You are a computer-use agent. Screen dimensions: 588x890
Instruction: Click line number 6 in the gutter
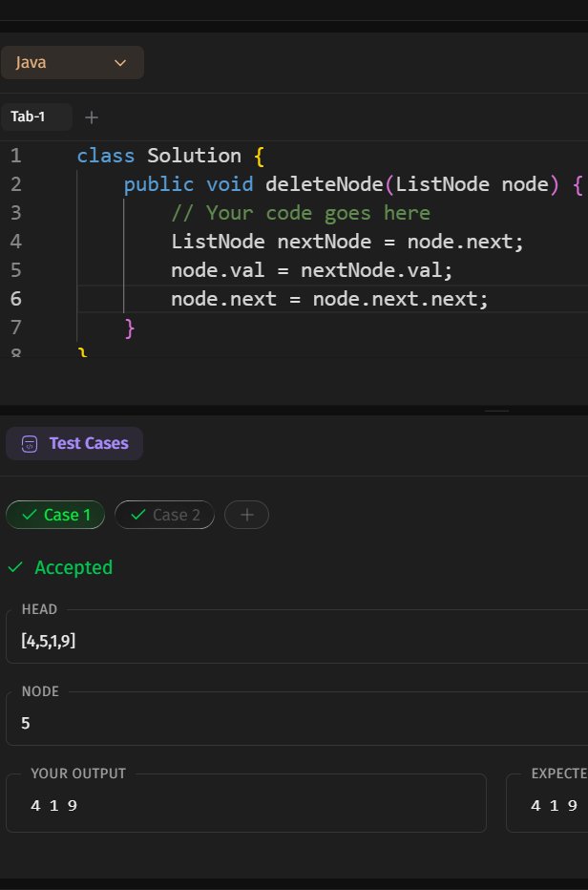click(x=16, y=299)
